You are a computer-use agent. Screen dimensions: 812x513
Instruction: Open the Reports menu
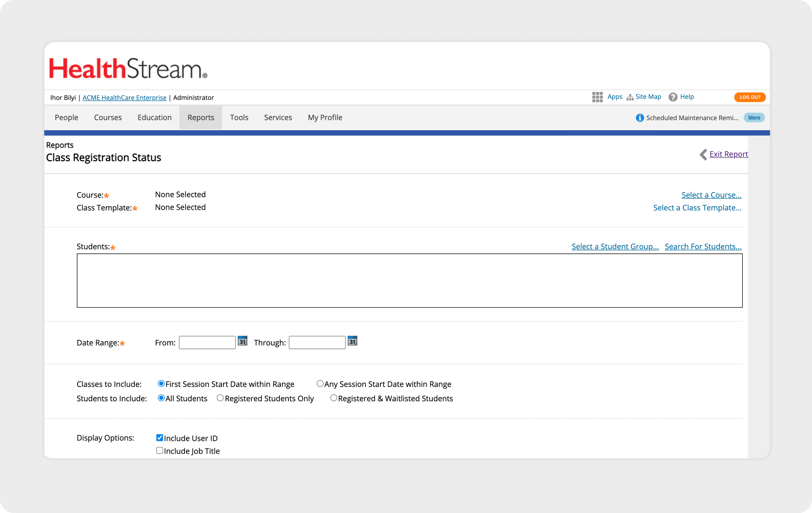tap(201, 117)
